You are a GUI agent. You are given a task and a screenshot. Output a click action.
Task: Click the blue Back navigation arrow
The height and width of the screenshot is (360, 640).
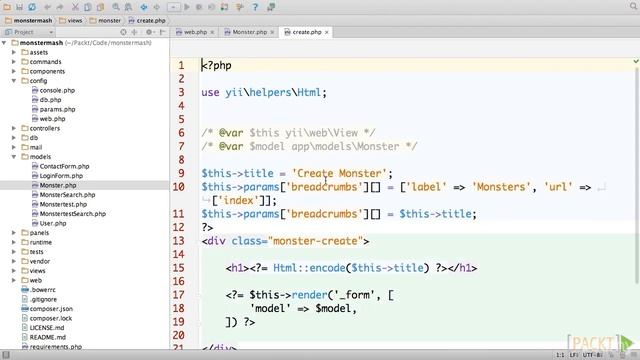144,7
